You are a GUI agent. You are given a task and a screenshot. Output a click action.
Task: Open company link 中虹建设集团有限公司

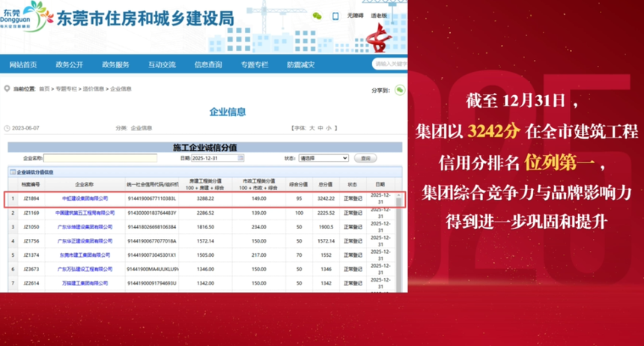click(85, 198)
